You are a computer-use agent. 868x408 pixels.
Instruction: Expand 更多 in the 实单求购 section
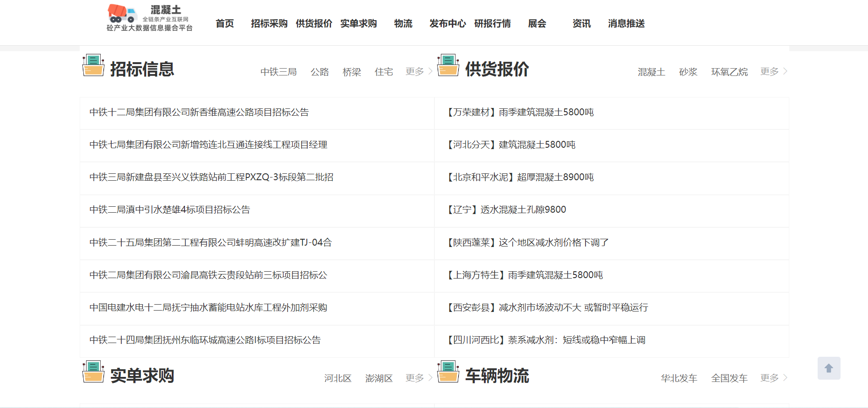419,378
